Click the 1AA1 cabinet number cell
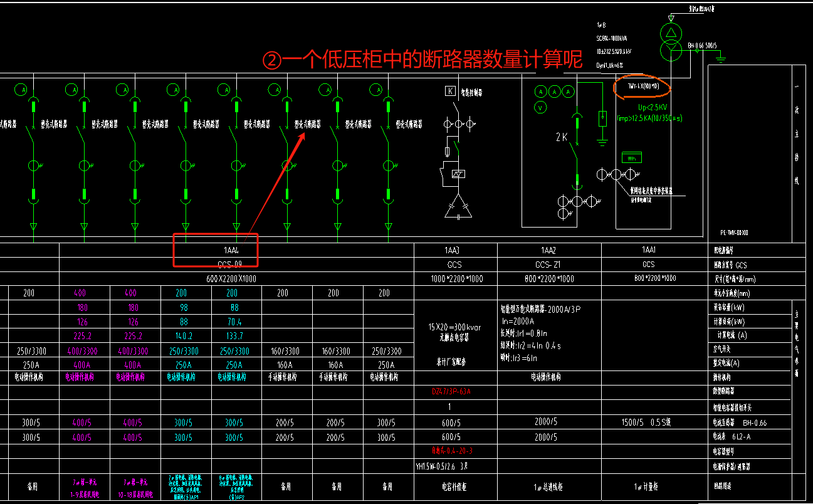Image resolution: width=813 pixels, height=504 pixels. coord(653,250)
